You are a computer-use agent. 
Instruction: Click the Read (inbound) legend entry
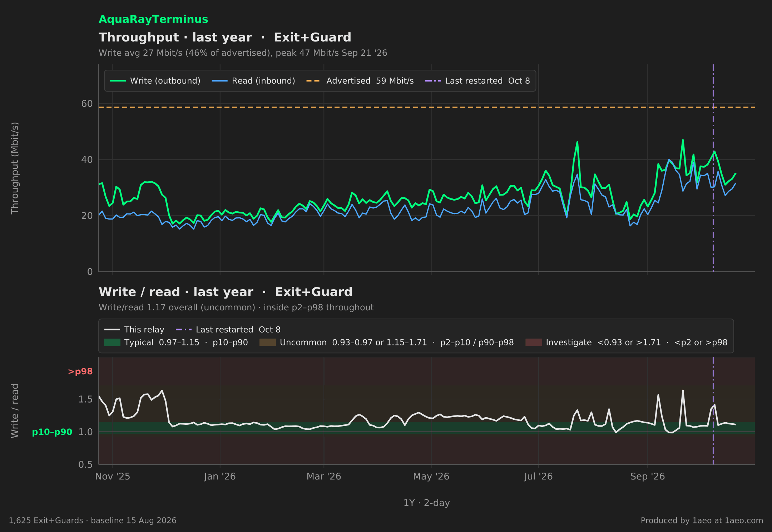pyautogui.click(x=253, y=81)
